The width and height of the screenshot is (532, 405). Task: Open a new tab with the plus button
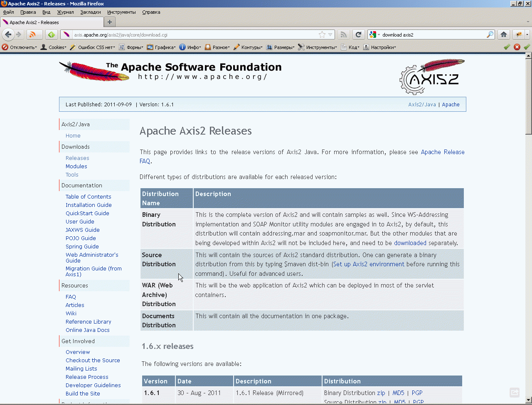(x=110, y=22)
